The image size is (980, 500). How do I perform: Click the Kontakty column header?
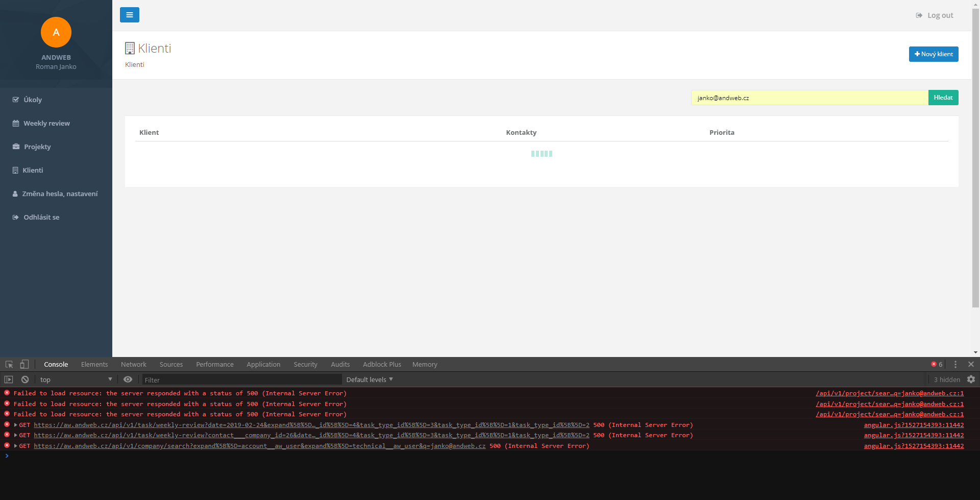point(521,132)
